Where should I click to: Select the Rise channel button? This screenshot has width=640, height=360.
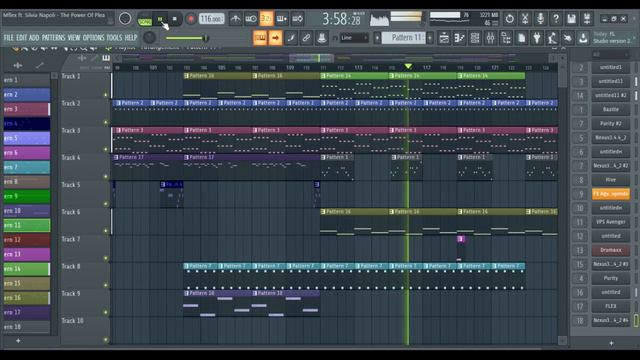pos(611,180)
